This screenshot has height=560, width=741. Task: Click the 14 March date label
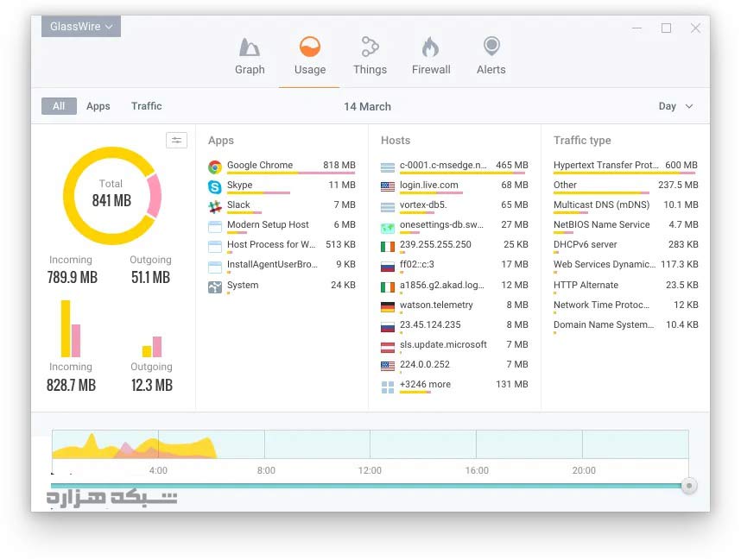click(x=368, y=107)
